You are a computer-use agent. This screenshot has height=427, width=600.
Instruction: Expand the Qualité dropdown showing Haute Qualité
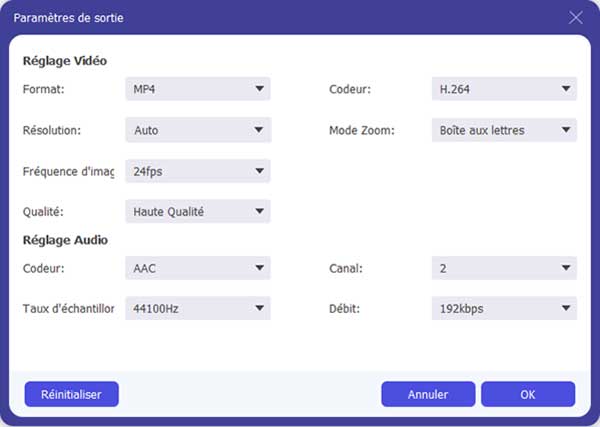pyautogui.click(x=198, y=211)
